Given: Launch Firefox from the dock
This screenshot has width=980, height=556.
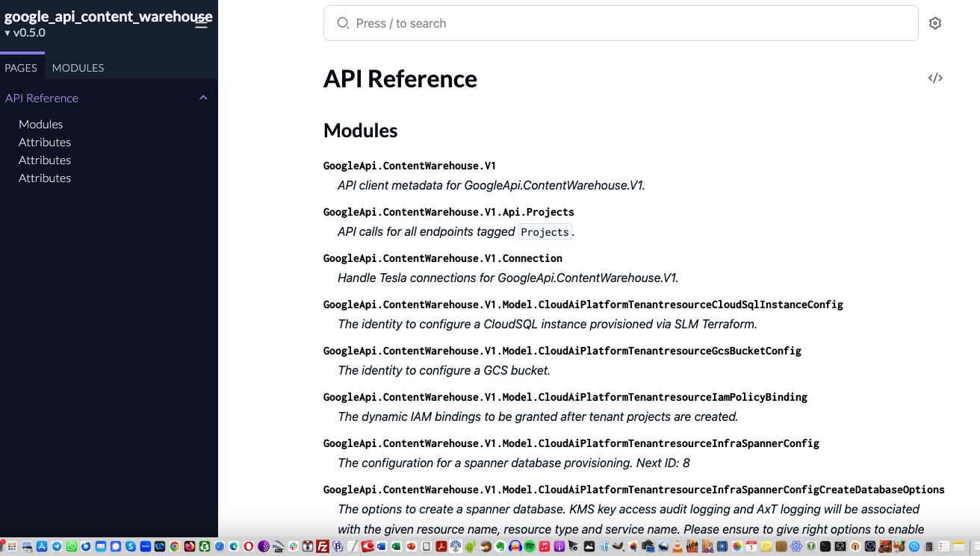Looking at the screenshot, I should pyautogui.click(x=190, y=546).
